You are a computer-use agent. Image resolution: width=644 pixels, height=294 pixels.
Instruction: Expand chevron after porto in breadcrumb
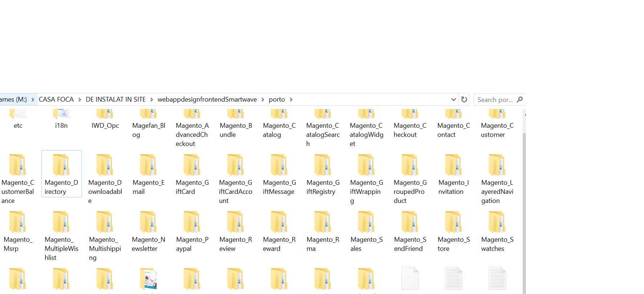coord(291,99)
